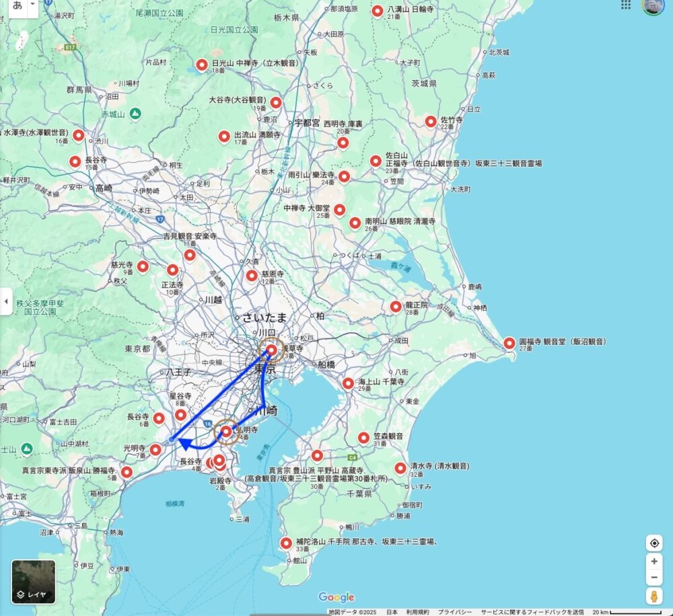Click the 相模湾 bay label
The height and width of the screenshot is (616, 673).
(x=175, y=503)
